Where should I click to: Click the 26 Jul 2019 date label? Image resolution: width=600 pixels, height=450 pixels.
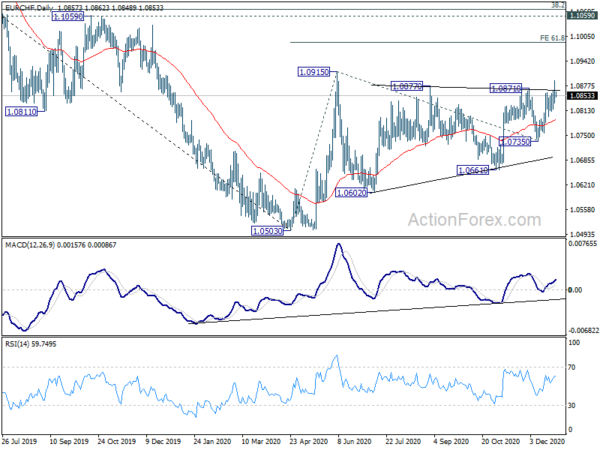point(19,441)
